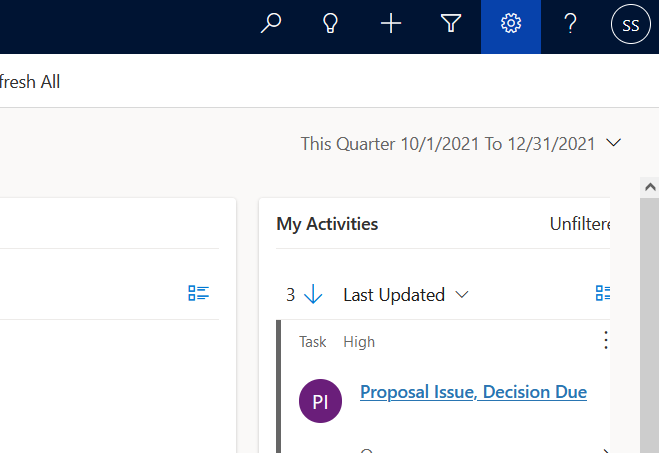Open the Last Updated sort dropdown
The width and height of the screenshot is (659, 453).
tap(405, 295)
